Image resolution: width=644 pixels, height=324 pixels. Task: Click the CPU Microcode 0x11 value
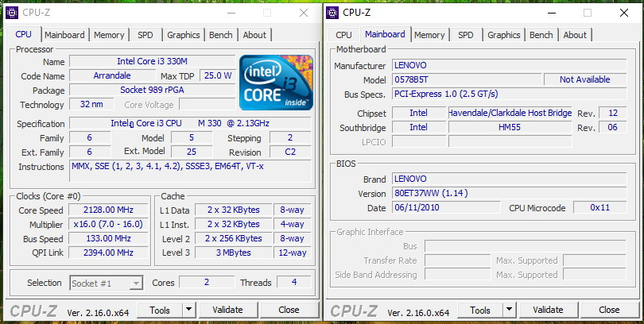[x=600, y=207]
